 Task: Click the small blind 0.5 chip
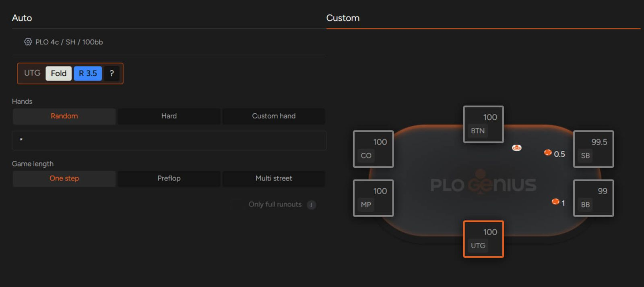pyautogui.click(x=548, y=152)
